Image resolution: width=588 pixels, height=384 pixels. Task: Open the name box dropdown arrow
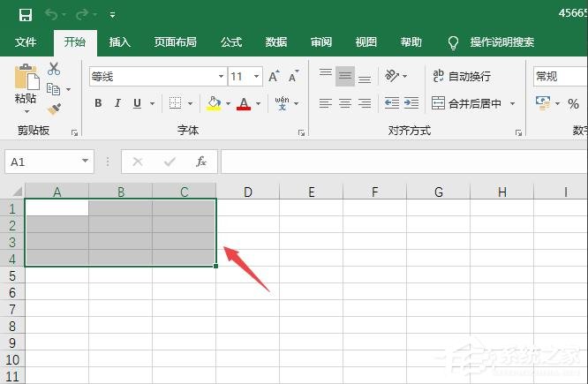click(x=86, y=161)
